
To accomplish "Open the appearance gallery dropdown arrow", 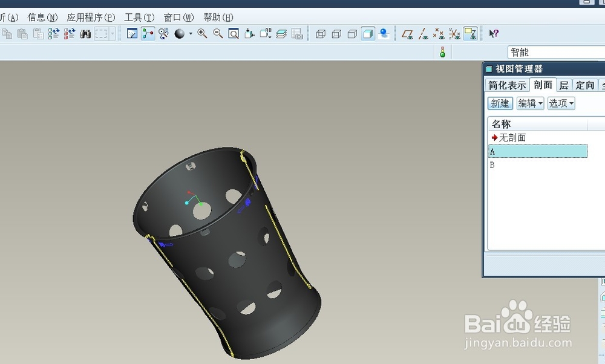I will [x=191, y=34].
